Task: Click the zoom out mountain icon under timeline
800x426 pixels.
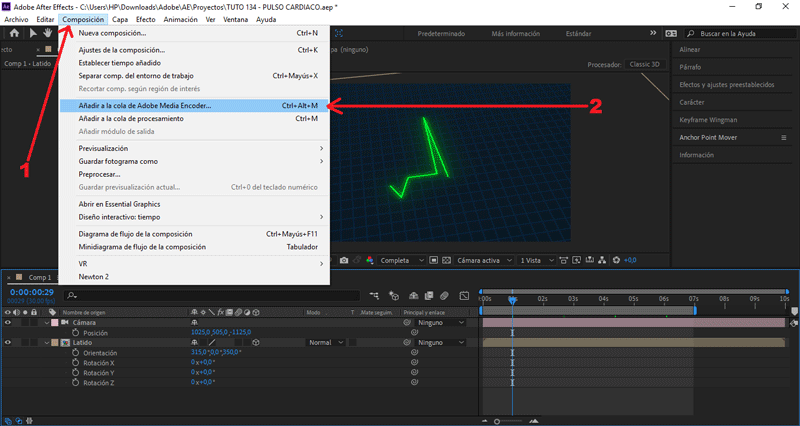Action: click(485, 421)
